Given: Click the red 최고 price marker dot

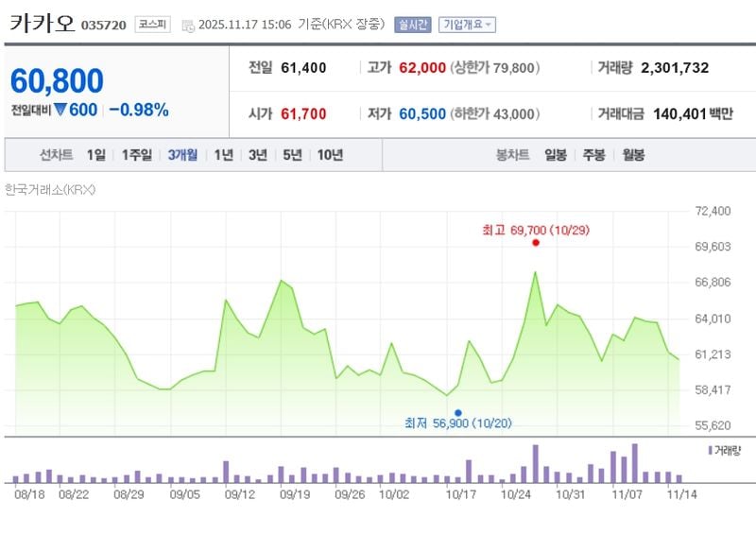Looking at the screenshot, I should coord(536,243).
